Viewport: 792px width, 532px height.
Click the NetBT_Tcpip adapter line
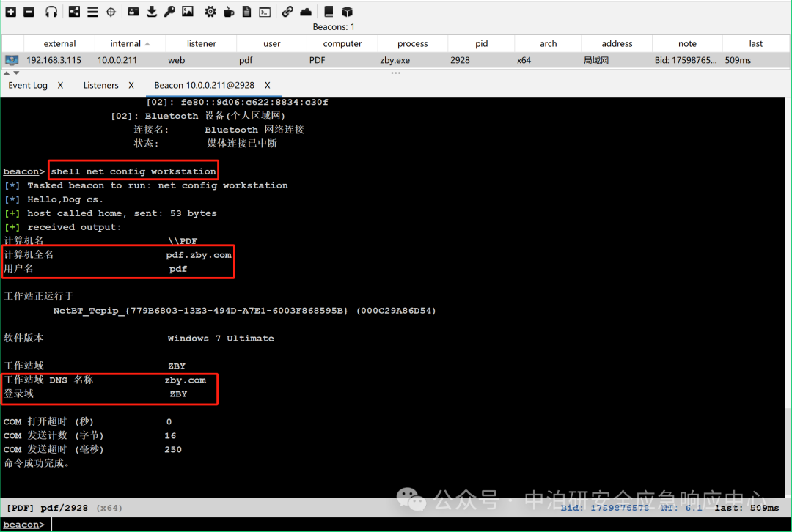click(x=244, y=311)
